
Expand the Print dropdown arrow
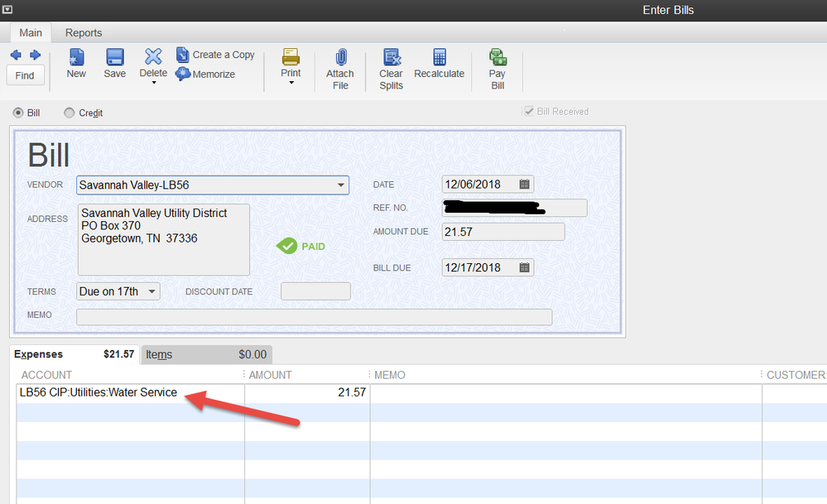291,83
